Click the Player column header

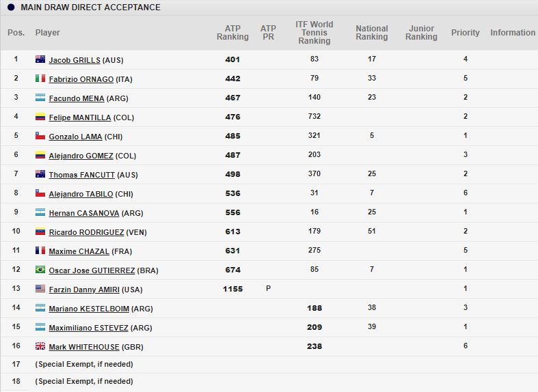pos(48,33)
